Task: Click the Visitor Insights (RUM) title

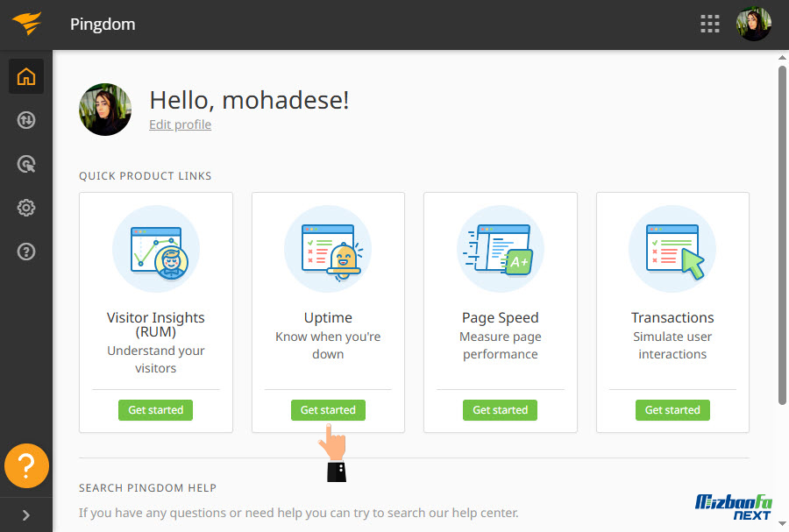Action: coord(155,325)
